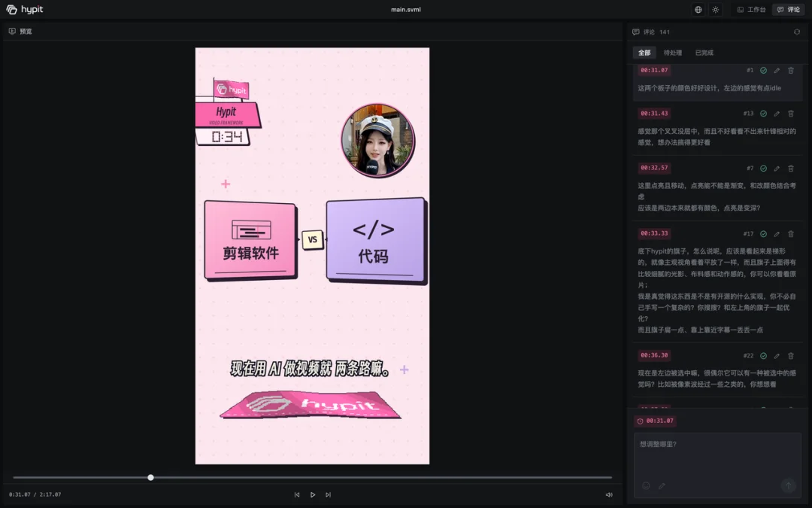Image resolution: width=812 pixels, height=508 pixels.
Task: Toggle resolved check on comment #7
Action: pos(763,169)
